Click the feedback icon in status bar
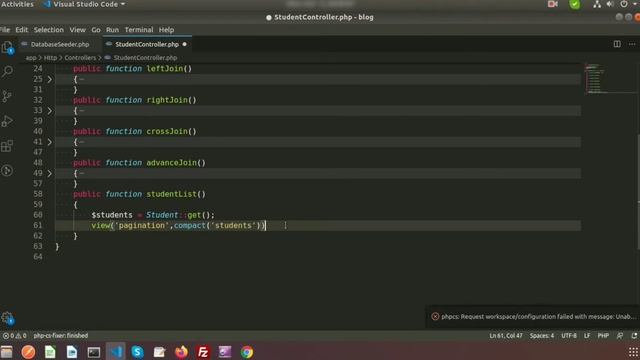This screenshot has width=640, height=360. pyautogui.click(x=620, y=336)
